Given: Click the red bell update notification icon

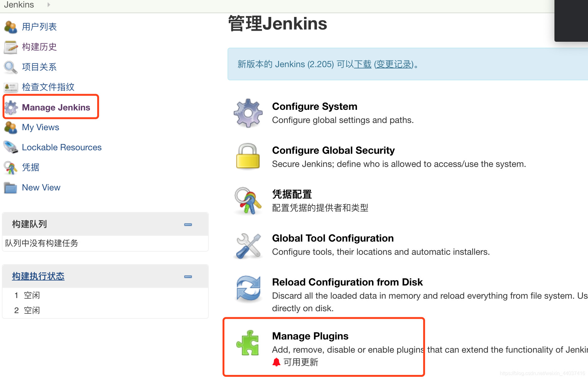Looking at the screenshot, I should point(276,362).
